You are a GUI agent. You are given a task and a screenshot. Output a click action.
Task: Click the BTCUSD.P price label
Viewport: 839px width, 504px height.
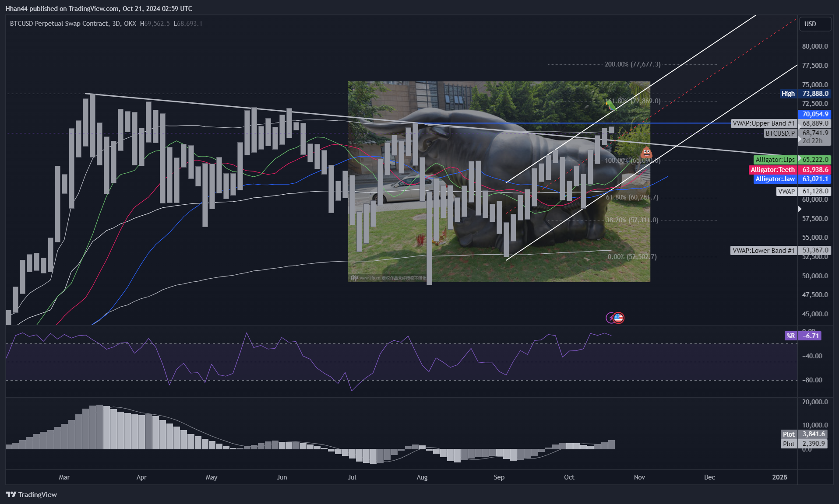pos(780,133)
